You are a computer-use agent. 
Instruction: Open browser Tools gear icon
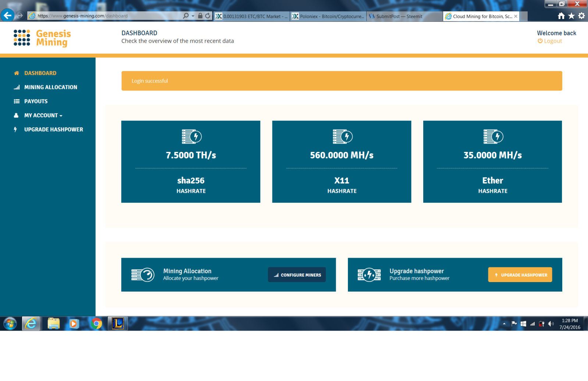(581, 16)
